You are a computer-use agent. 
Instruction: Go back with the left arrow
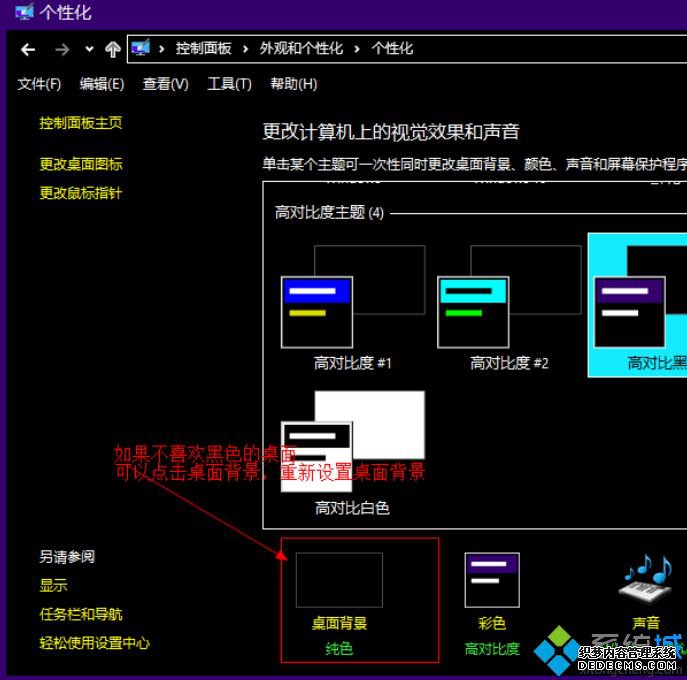pyautogui.click(x=28, y=50)
